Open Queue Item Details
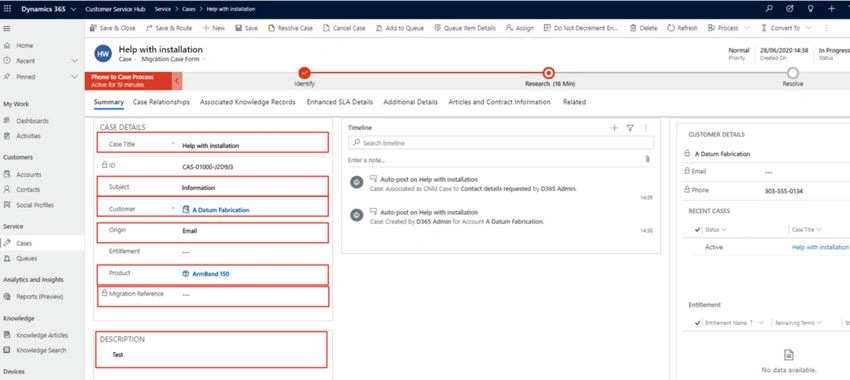Screen dimensions: 850x380 (465, 28)
